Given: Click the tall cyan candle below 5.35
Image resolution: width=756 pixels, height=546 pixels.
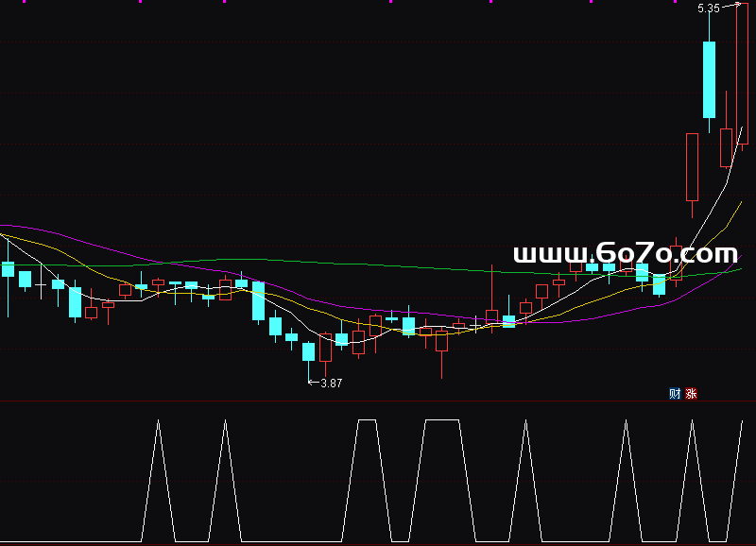Looking at the screenshot, I should pyautogui.click(x=709, y=79).
